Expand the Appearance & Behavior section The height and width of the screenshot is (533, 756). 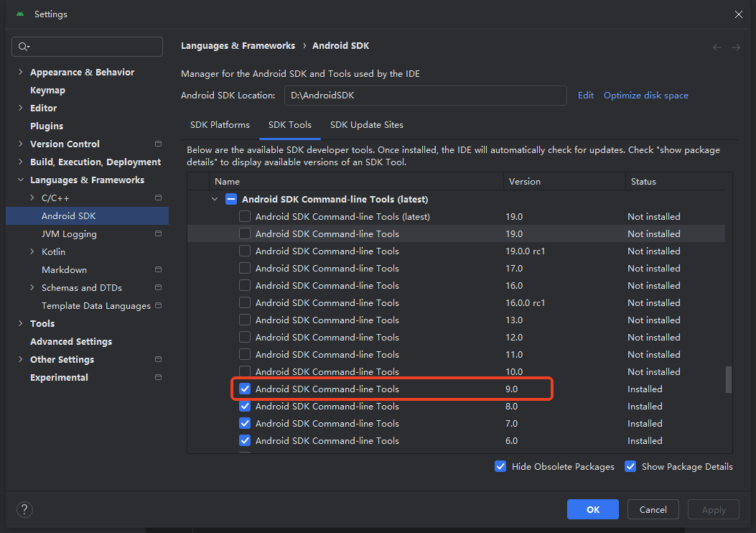[x=20, y=72]
